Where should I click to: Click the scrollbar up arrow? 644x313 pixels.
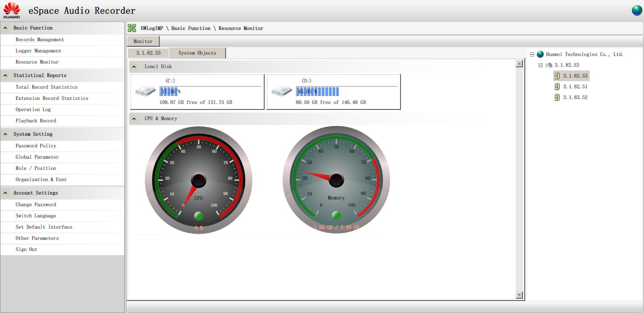[x=520, y=64]
